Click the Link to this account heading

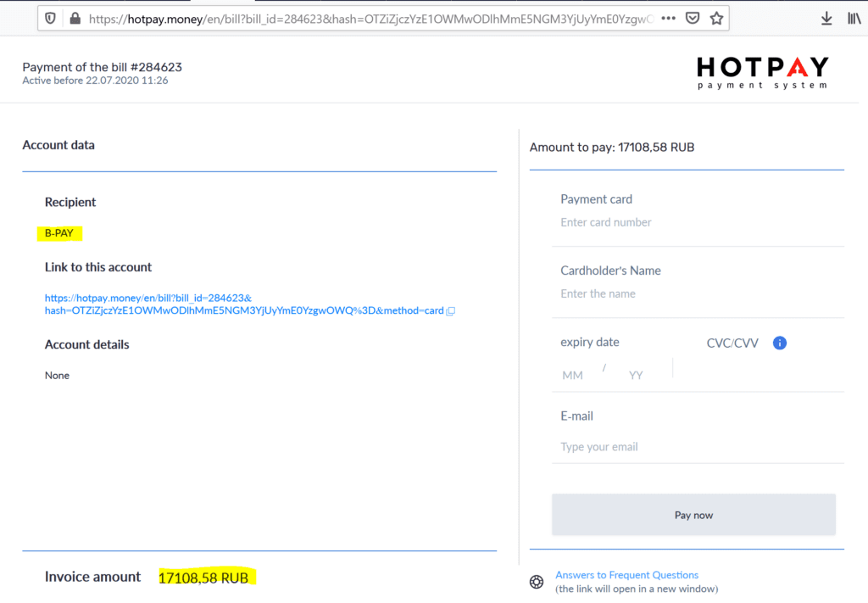[x=98, y=267]
